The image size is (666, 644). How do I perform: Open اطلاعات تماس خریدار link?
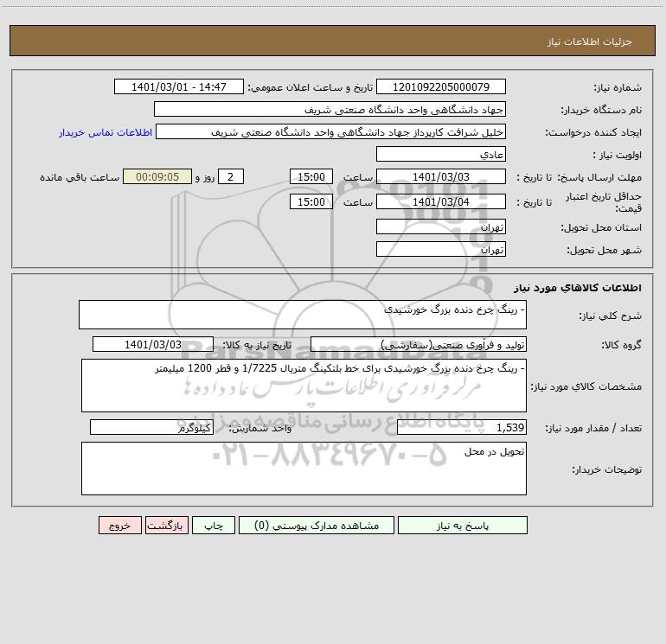[x=106, y=132]
